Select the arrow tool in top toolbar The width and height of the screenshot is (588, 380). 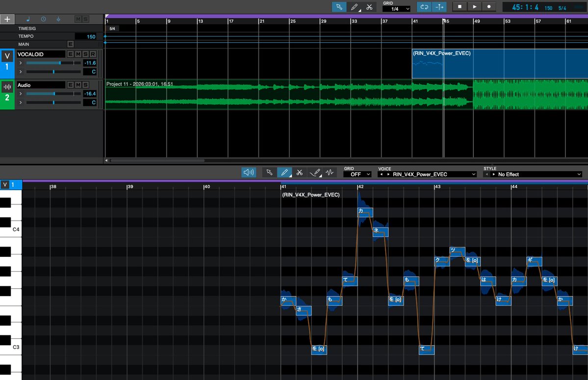tap(339, 7)
